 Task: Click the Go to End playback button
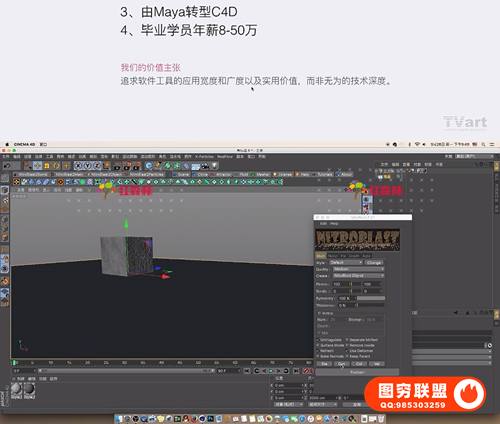click(x=296, y=371)
